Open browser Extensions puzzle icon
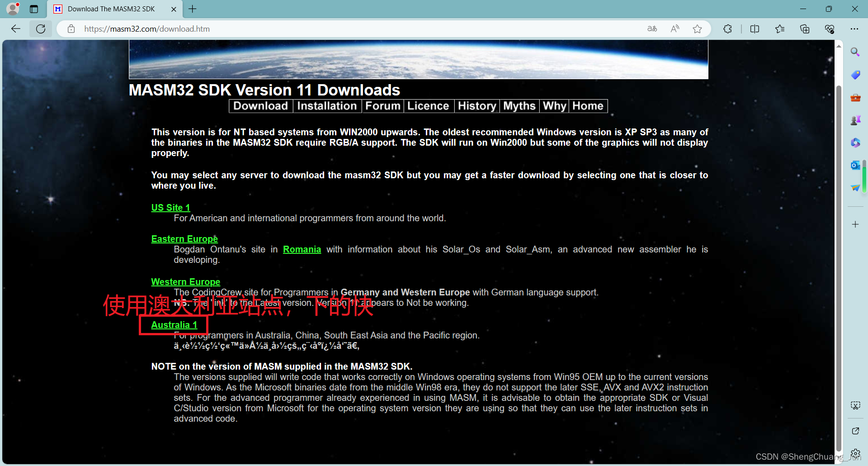 click(727, 29)
